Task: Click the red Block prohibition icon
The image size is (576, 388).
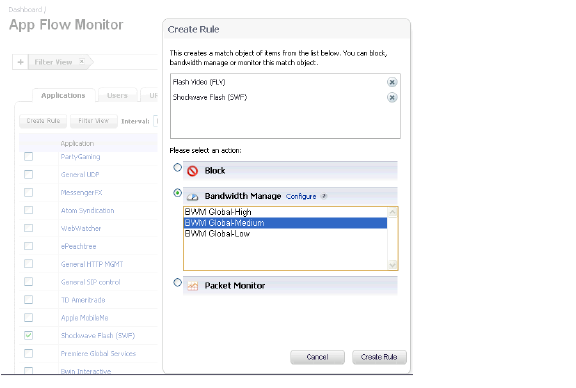Action: [x=192, y=171]
